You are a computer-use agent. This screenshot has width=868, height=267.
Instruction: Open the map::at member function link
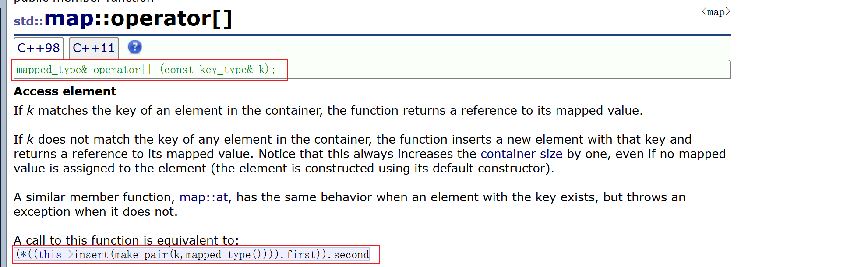tap(204, 197)
